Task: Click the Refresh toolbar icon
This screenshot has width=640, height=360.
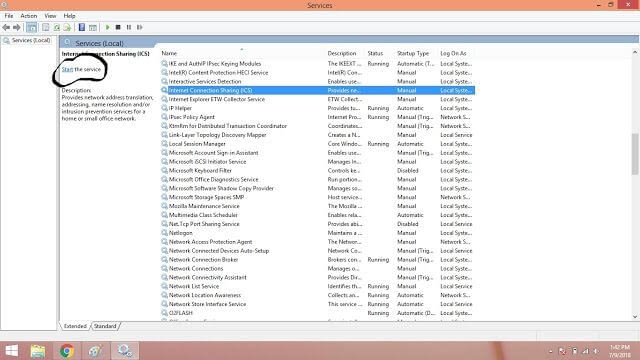Action: (x=56, y=27)
